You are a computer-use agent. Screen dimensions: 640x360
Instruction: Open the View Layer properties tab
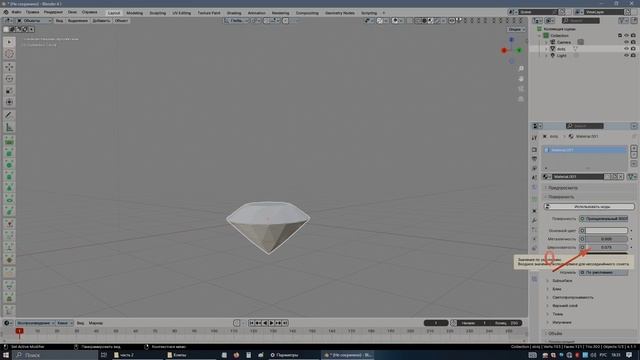coord(534,168)
